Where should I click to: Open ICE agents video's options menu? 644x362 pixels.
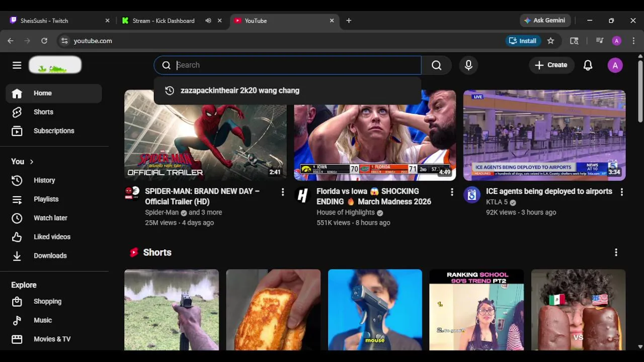[621, 192]
